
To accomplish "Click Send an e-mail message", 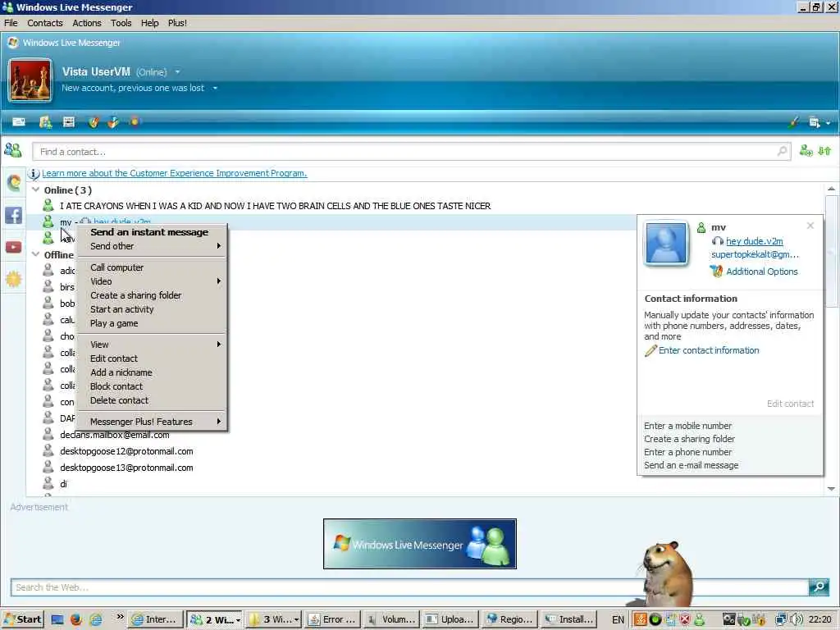I will [691, 466].
